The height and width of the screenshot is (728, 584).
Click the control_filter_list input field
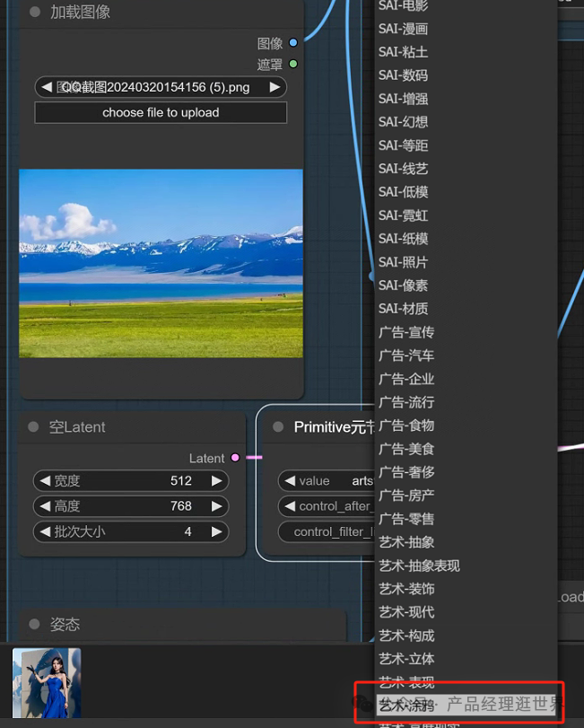pyautogui.click(x=327, y=531)
